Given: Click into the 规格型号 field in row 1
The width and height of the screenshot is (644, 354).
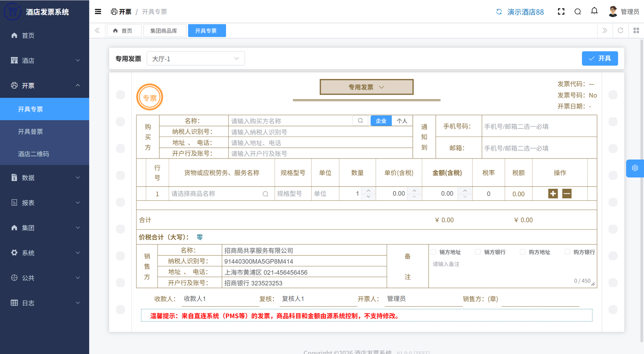Looking at the screenshot, I should coord(293,194).
